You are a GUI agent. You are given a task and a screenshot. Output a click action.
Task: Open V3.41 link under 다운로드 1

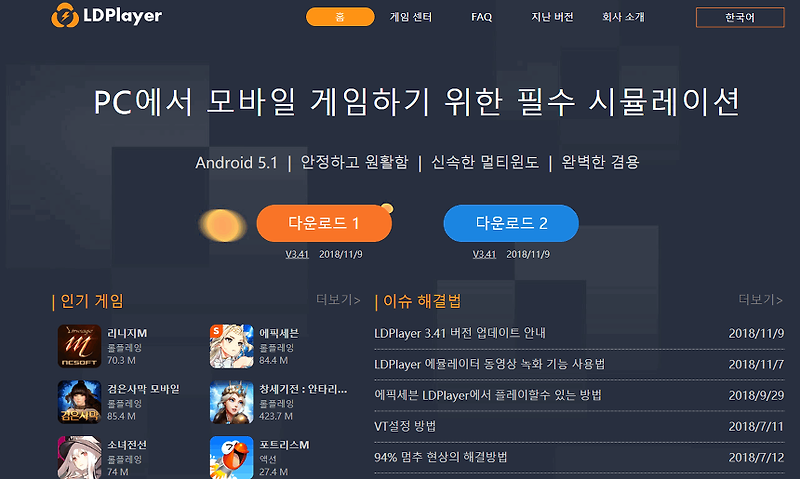click(297, 254)
